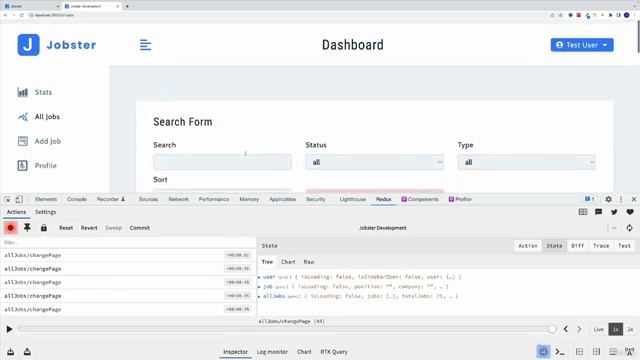Select the inspect element picker icon
Viewport: 640px width, 360px height.
pos(7,199)
